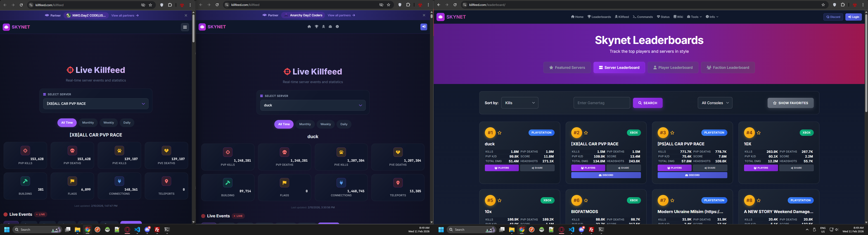Open Status in the Skynet navbar
This screenshot has height=235, width=868.
pos(663,17)
